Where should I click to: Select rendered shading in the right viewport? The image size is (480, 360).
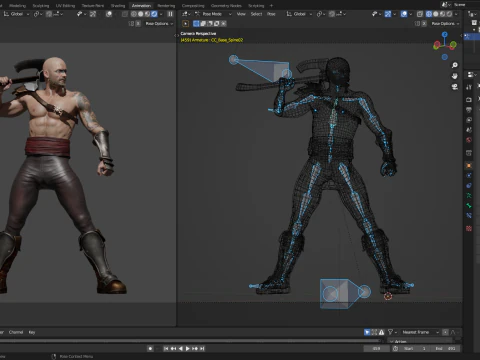[x=449, y=14]
